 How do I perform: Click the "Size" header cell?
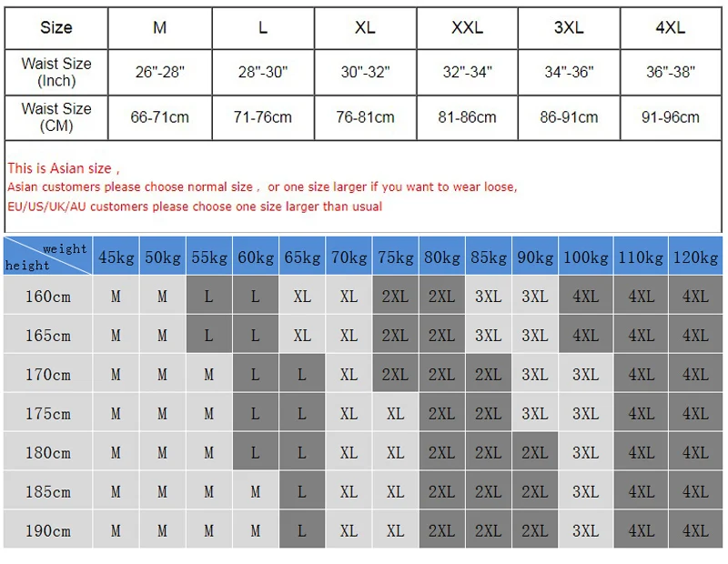pyautogui.click(x=56, y=27)
